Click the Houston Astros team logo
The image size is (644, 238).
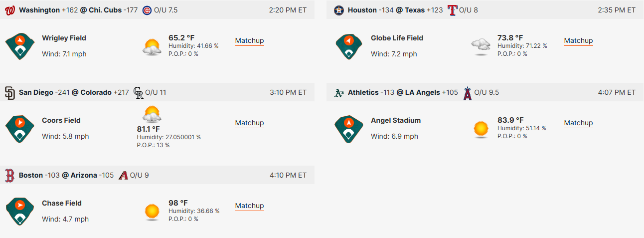pyautogui.click(x=339, y=10)
